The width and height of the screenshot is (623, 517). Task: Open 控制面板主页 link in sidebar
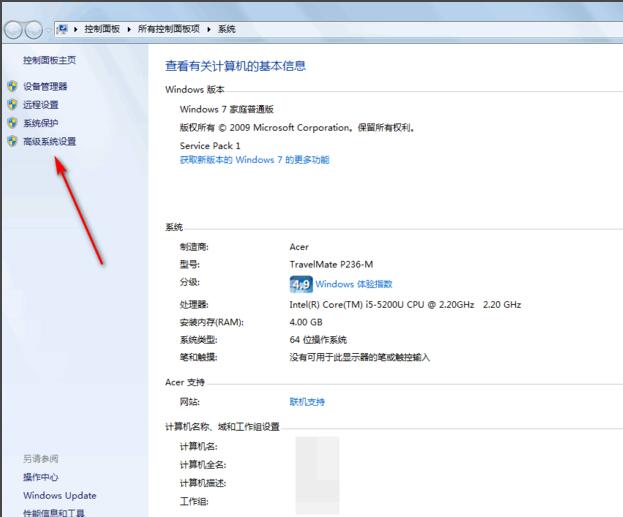pos(49,60)
